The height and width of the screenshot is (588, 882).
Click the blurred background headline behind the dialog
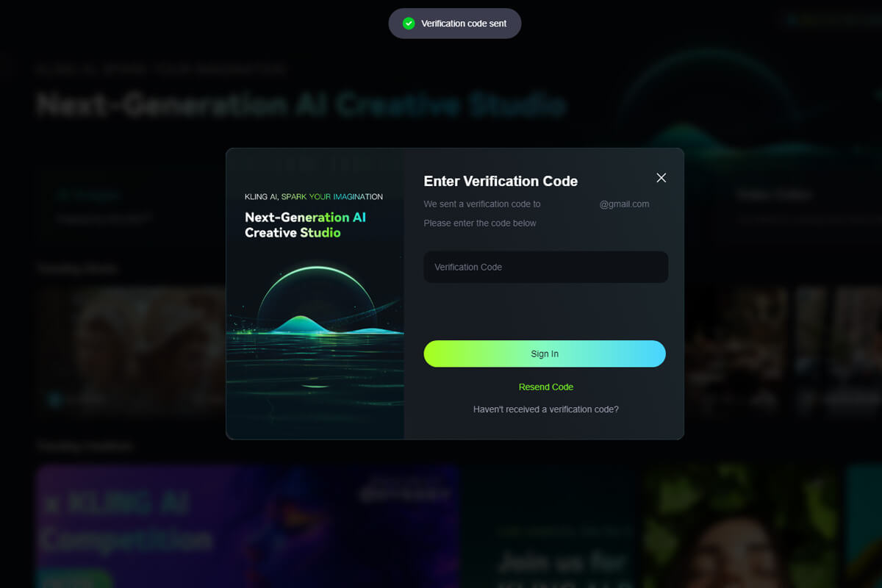(301, 105)
